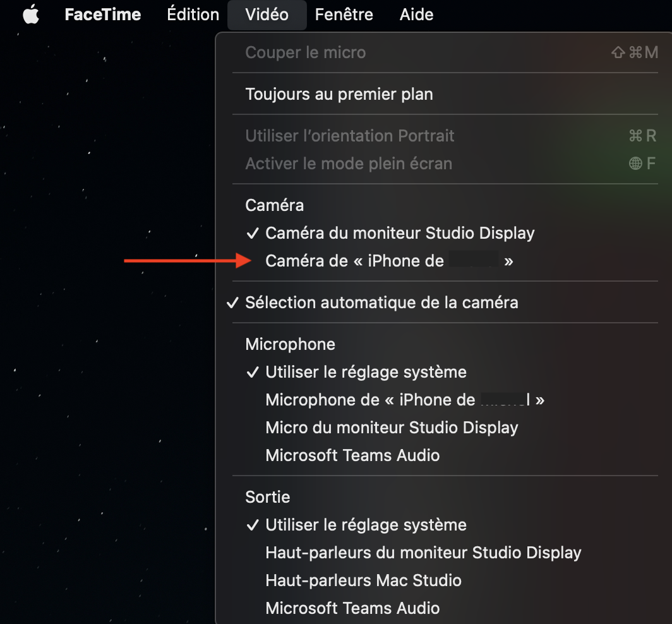This screenshot has height=624, width=672.
Task: Select Haut-parleurs du moniteur Studio Display
Action: pyautogui.click(x=423, y=553)
